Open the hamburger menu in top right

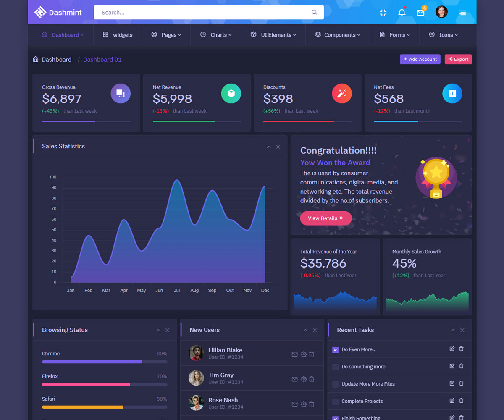[462, 13]
